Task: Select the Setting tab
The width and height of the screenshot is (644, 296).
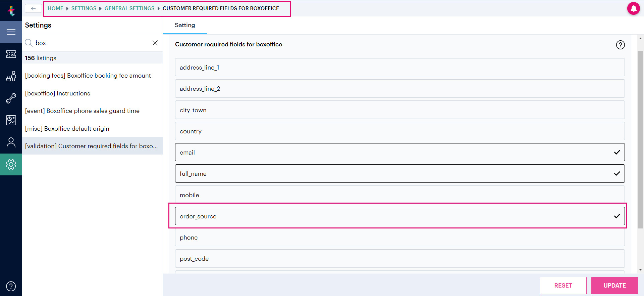Action: click(185, 25)
